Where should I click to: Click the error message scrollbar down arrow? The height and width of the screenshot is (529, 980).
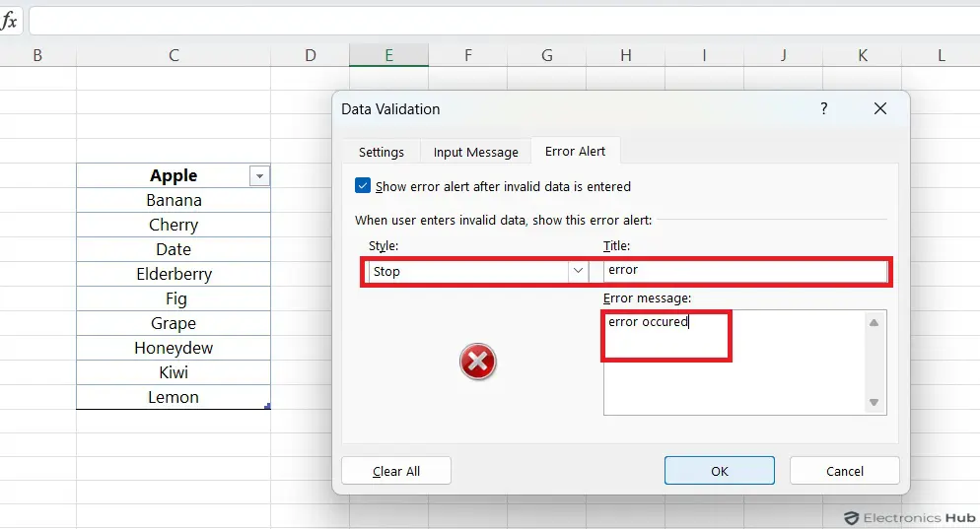click(x=874, y=403)
